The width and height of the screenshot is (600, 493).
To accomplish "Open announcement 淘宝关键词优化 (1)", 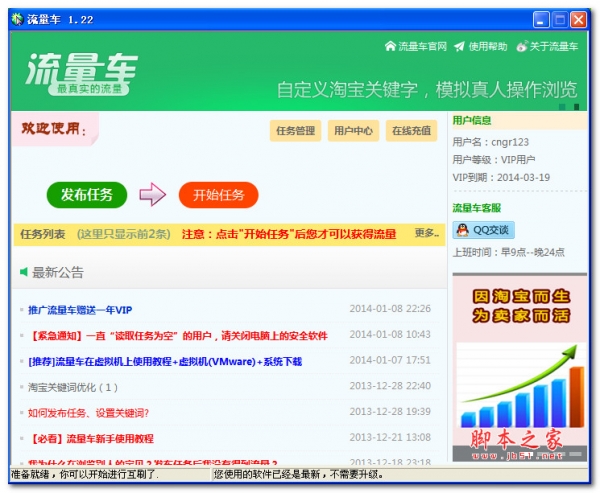I will pos(73,387).
